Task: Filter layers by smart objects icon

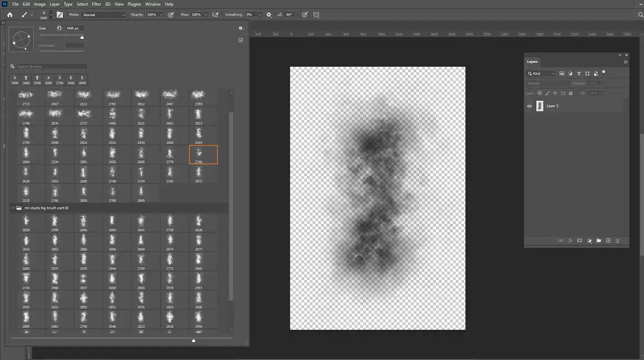Action: pyautogui.click(x=596, y=73)
